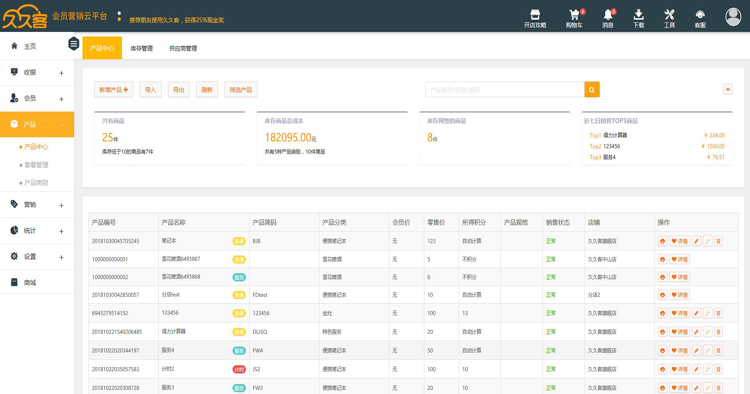Open the 消息 notification bell

click(x=607, y=18)
